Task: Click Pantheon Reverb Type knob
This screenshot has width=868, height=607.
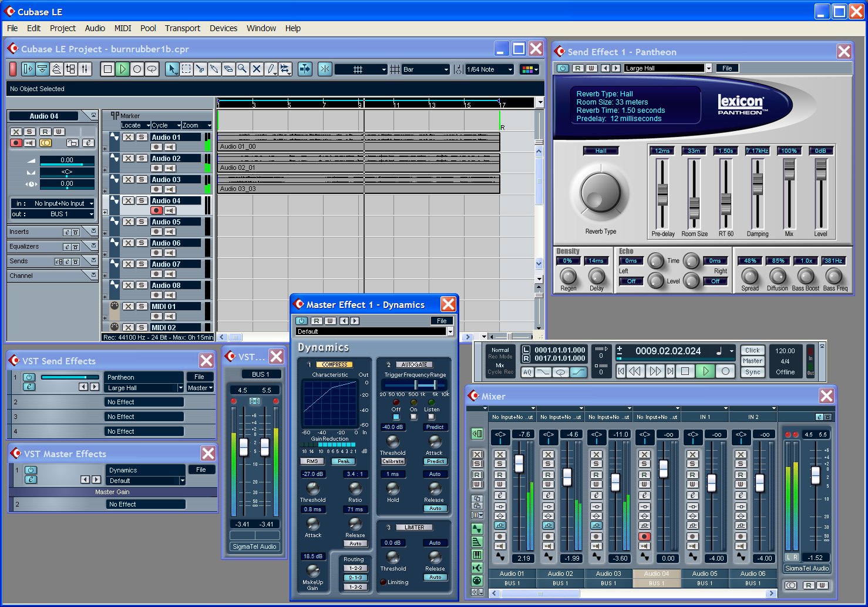Action: point(600,193)
